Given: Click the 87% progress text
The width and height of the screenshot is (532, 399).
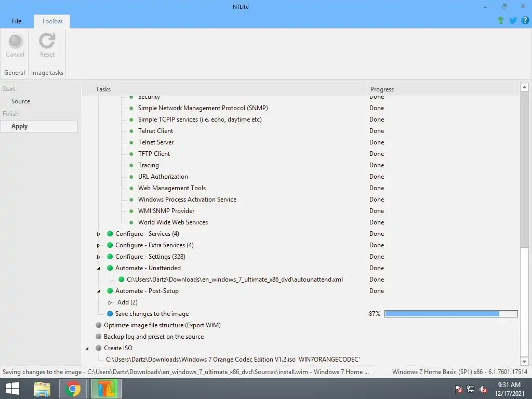Looking at the screenshot, I should pos(375,314).
